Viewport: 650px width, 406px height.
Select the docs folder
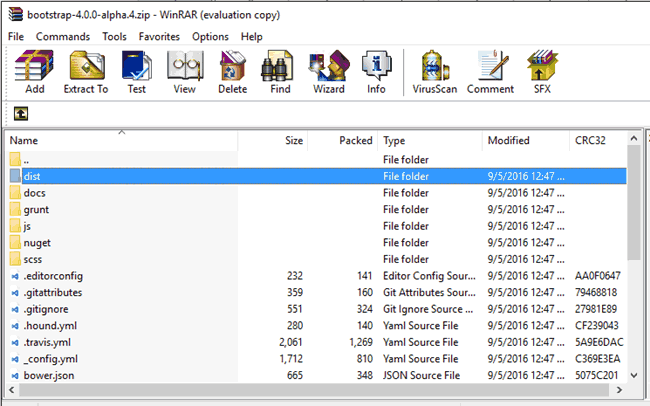[34, 193]
